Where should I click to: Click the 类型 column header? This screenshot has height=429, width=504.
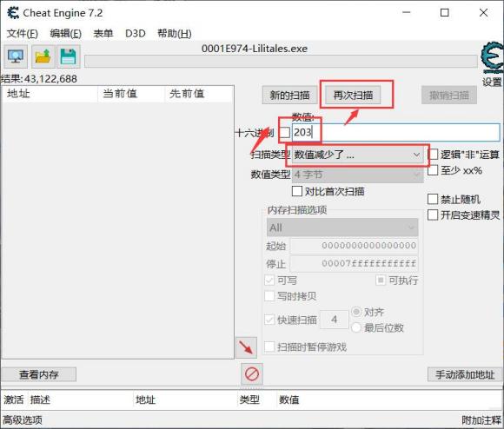(x=257, y=399)
